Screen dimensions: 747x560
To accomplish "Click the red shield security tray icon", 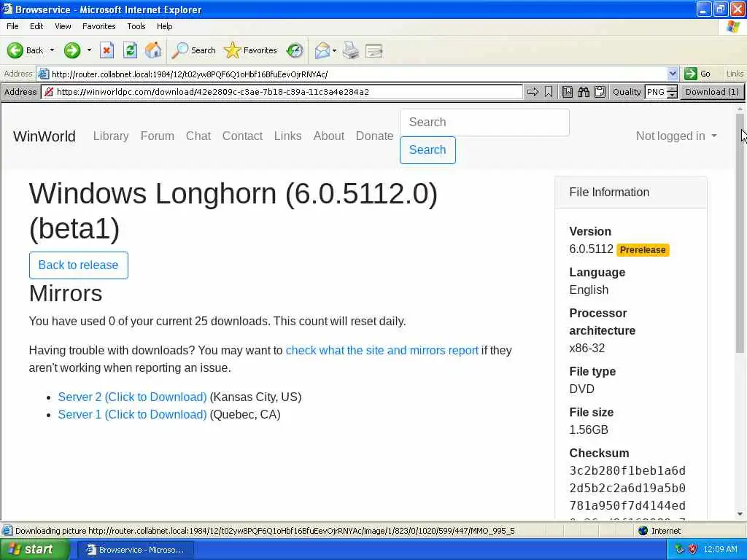I will pos(692,549).
